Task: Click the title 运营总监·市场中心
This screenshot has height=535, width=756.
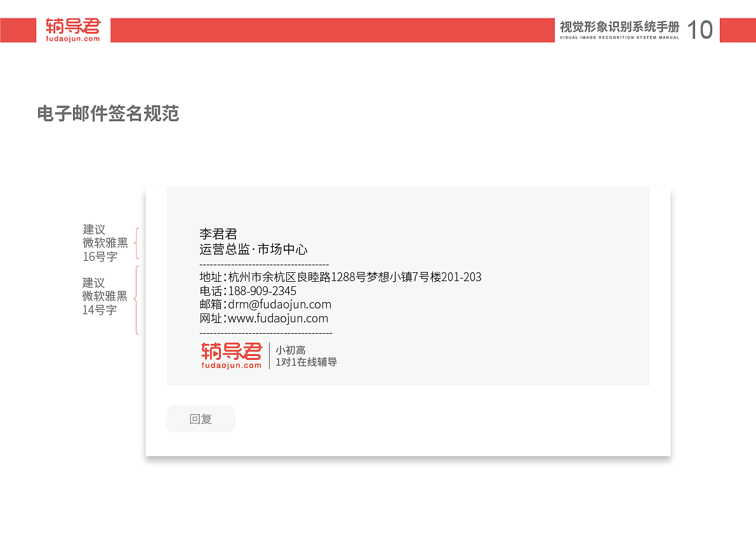Action: coord(253,249)
